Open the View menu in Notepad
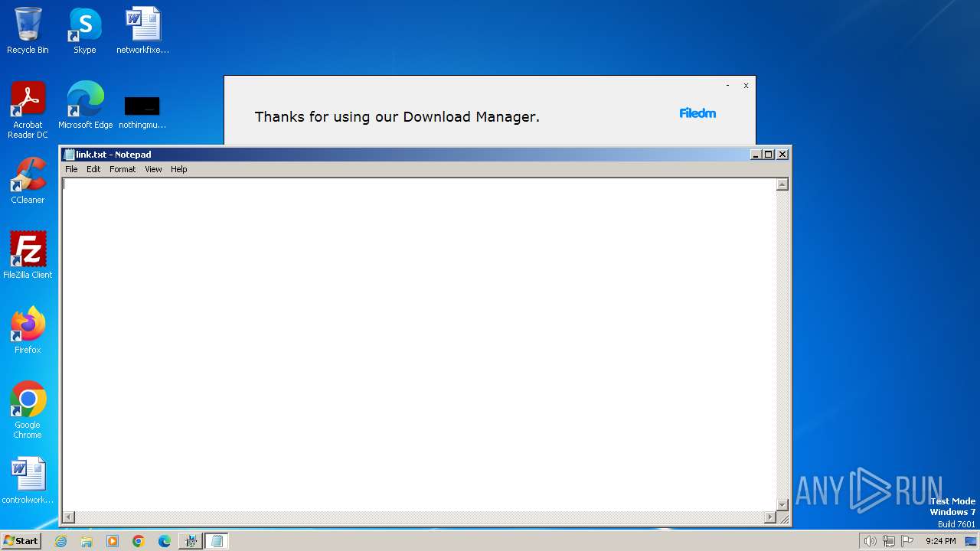Viewport: 980px width, 551px height. [x=153, y=169]
